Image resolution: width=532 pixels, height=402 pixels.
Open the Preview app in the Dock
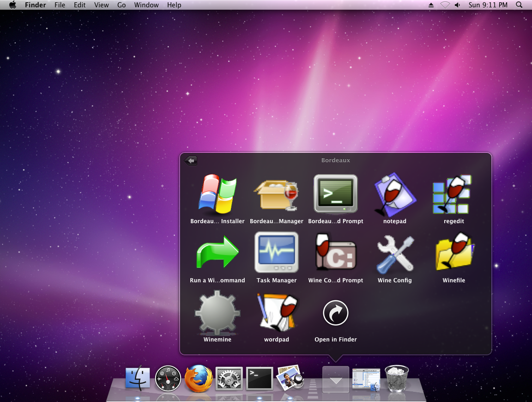tap(290, 377)
